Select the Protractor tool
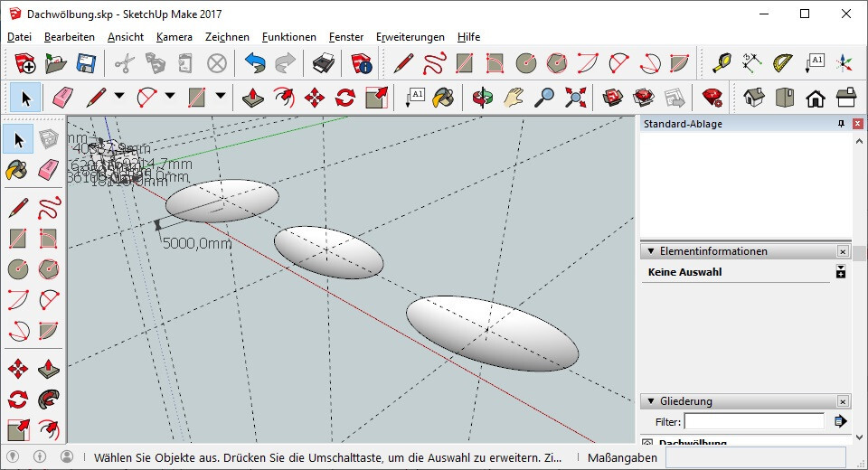Screen dimensions: 868x470 [x=783, y=63]
